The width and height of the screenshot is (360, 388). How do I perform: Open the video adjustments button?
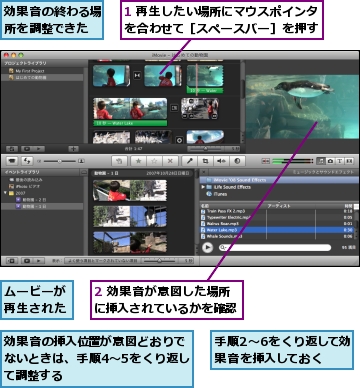[x=237, y=161]
